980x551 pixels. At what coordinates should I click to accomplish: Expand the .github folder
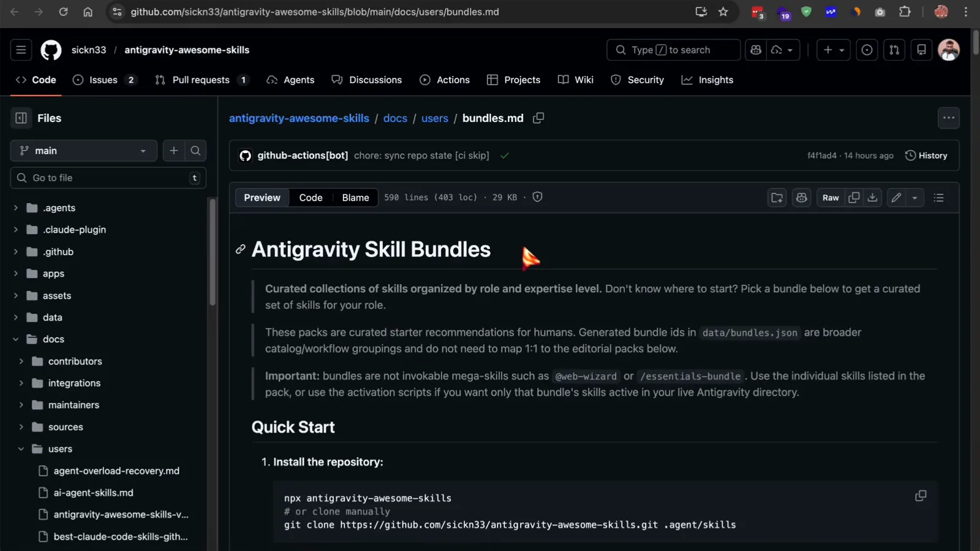click(x=16, y=252)
